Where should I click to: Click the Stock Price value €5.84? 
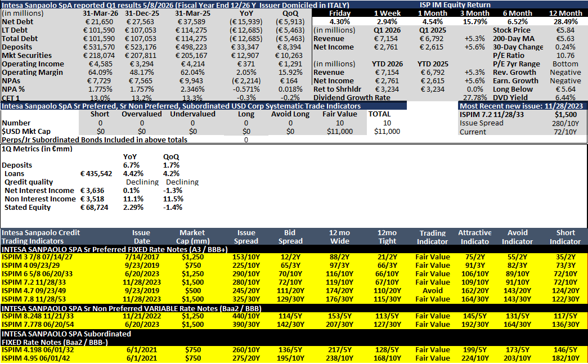[565, 30]
